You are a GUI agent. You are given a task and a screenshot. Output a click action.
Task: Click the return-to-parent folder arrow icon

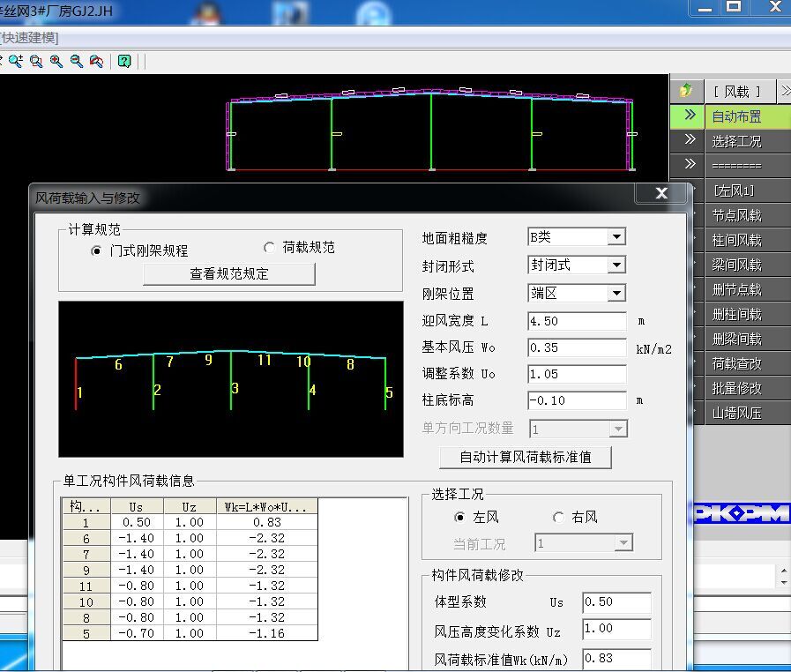686,91
